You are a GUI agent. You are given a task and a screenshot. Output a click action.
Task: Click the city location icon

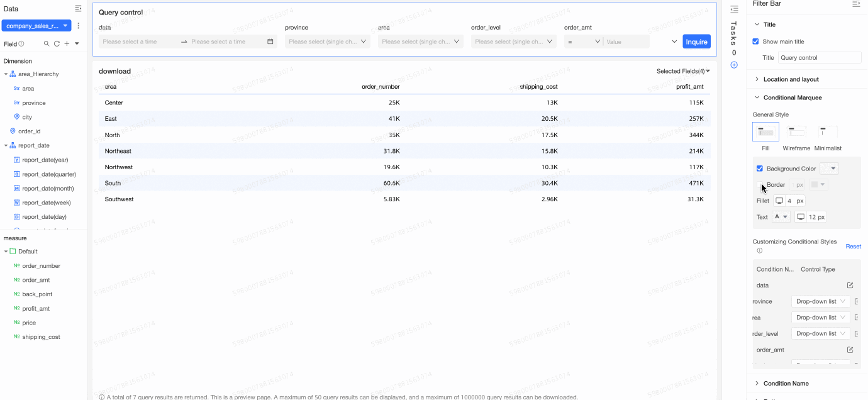[x=16, y=117]
